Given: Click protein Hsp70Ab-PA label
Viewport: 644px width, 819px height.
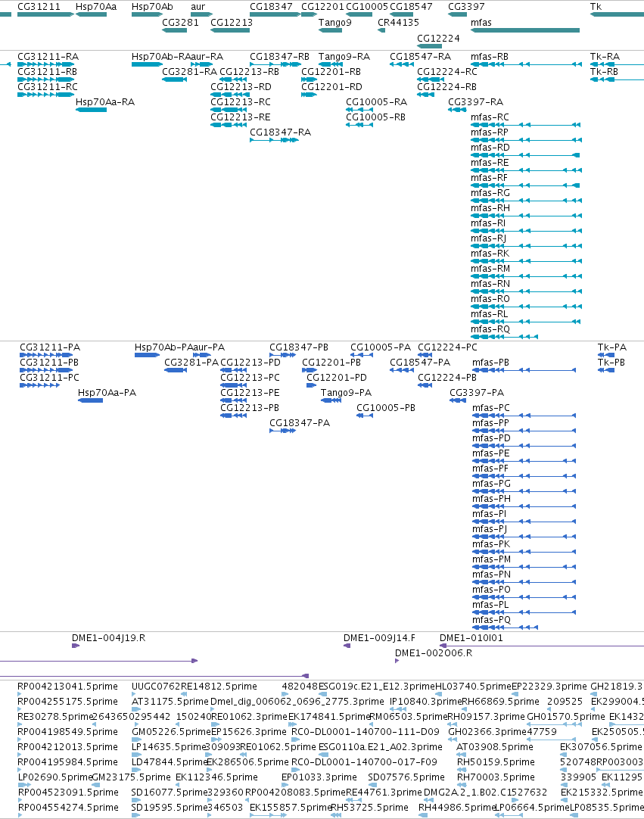Looking at the screenshot, I should 164,347.
